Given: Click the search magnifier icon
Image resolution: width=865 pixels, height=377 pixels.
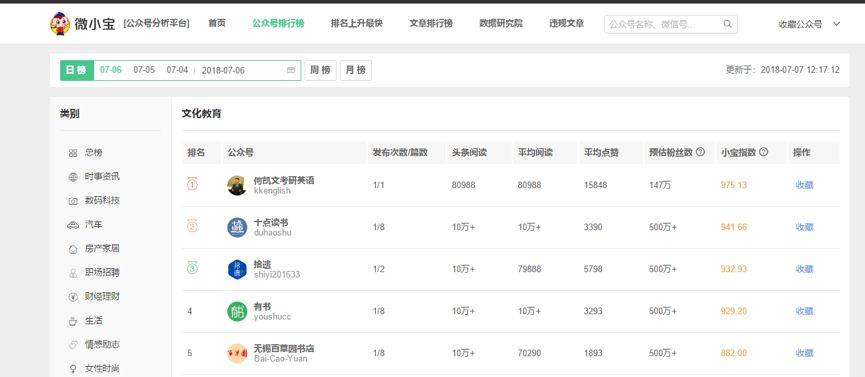Looking at the screenshot, I should [x=728, y=24].
